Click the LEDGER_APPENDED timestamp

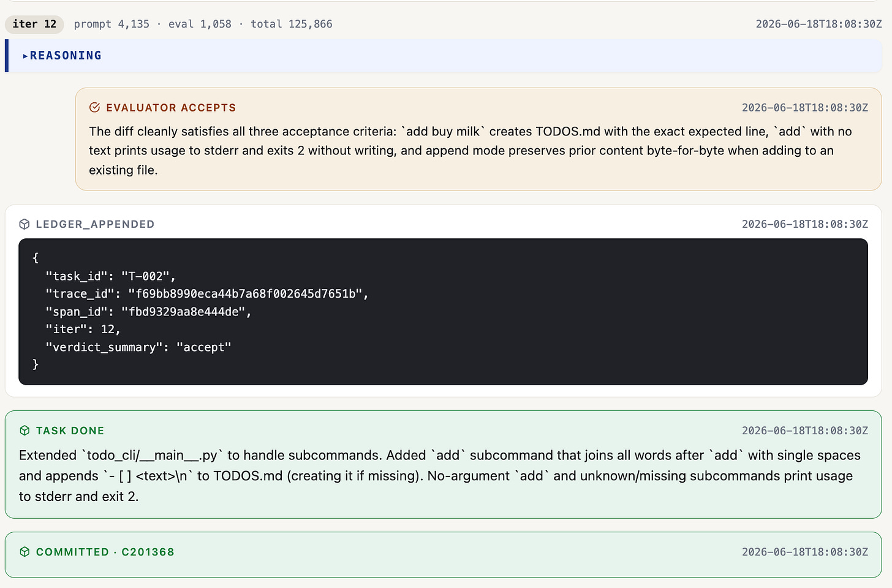[805, 224]
